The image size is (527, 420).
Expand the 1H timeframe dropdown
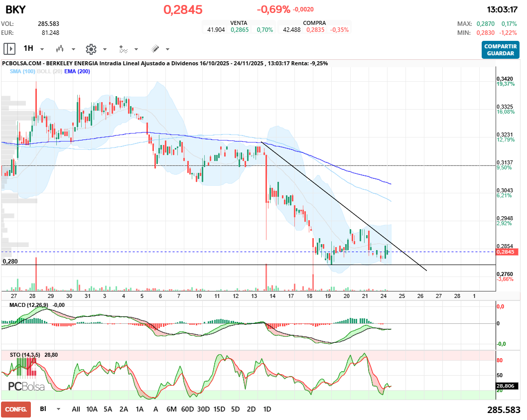[42, 49]
